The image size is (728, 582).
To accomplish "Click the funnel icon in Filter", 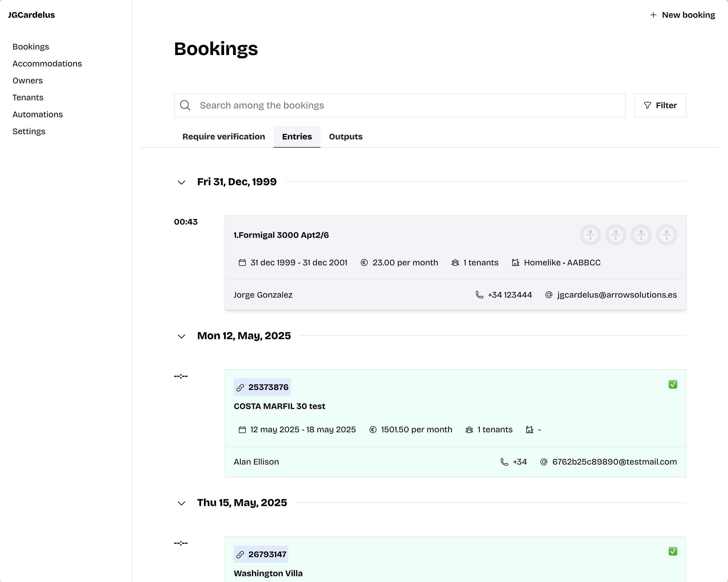I will pos(647,105).
